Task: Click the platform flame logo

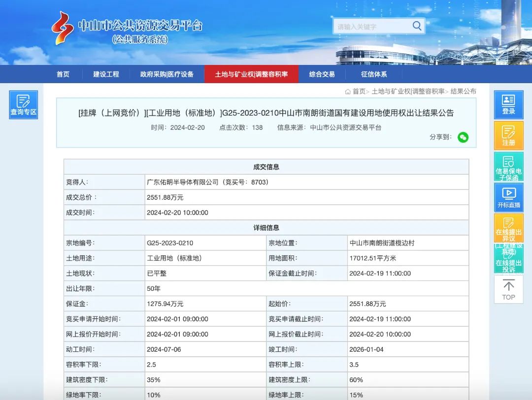Action: [62, 28]
